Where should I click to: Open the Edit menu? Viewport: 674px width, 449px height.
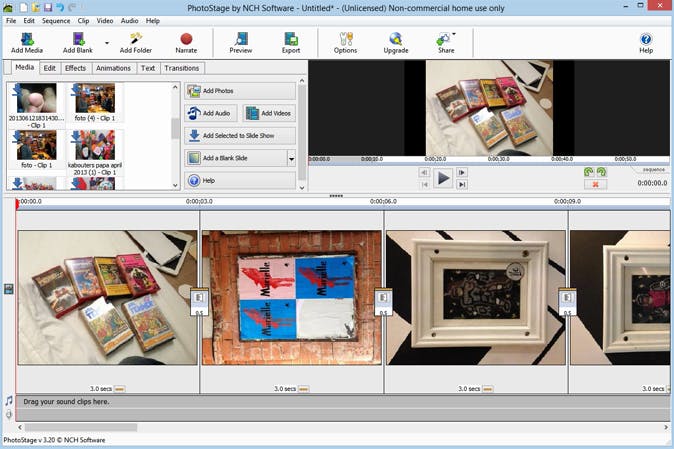[29, 21]
